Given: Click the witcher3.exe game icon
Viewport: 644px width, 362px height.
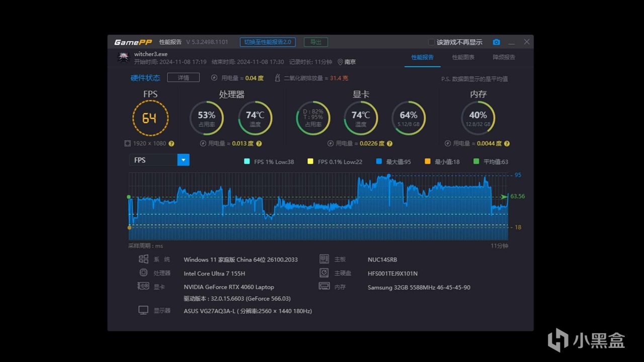Looking at the screenshot, I should pyautogui.click(x=123, y=57).
